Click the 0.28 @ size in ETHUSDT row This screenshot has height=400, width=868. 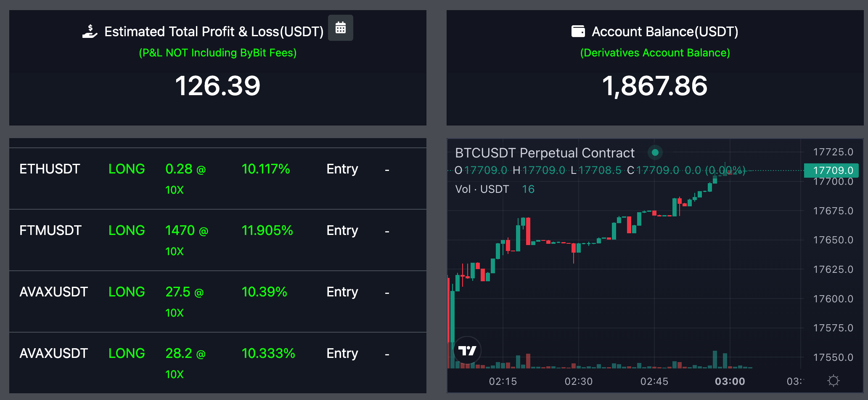pos(185,169)
